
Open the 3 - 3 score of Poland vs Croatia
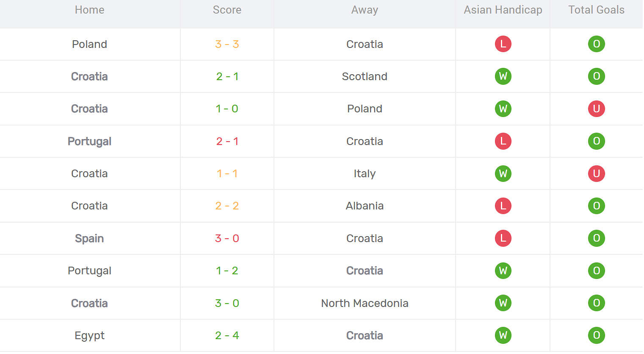tap(227, 44)
